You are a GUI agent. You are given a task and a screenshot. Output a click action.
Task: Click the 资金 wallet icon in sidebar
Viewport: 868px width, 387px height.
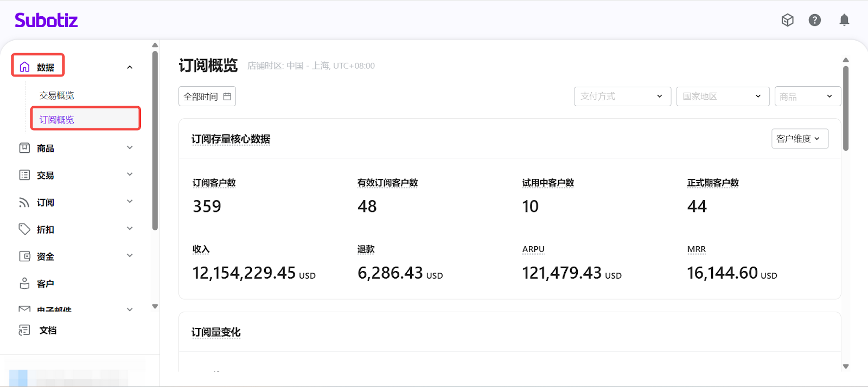[x=24, y=256]
